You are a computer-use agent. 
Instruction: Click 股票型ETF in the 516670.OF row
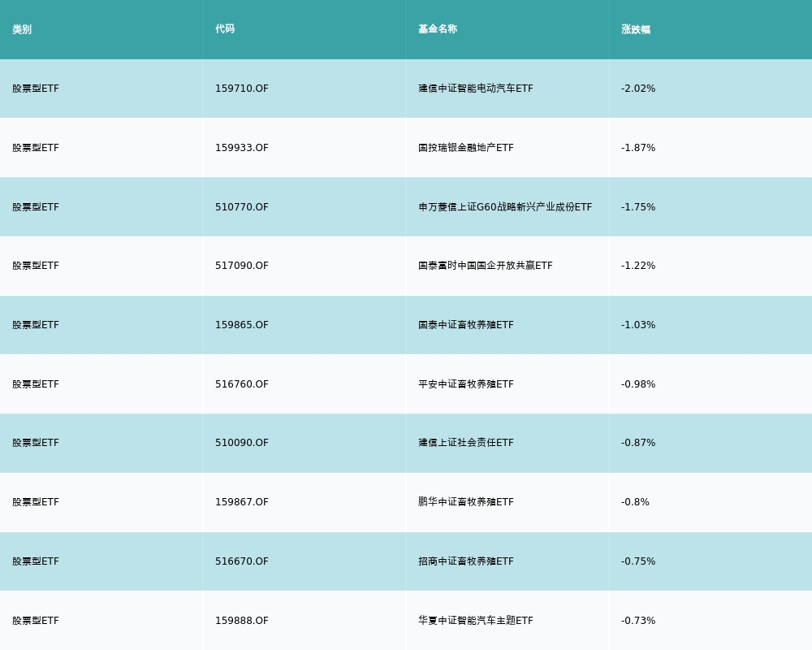point(36,561)
